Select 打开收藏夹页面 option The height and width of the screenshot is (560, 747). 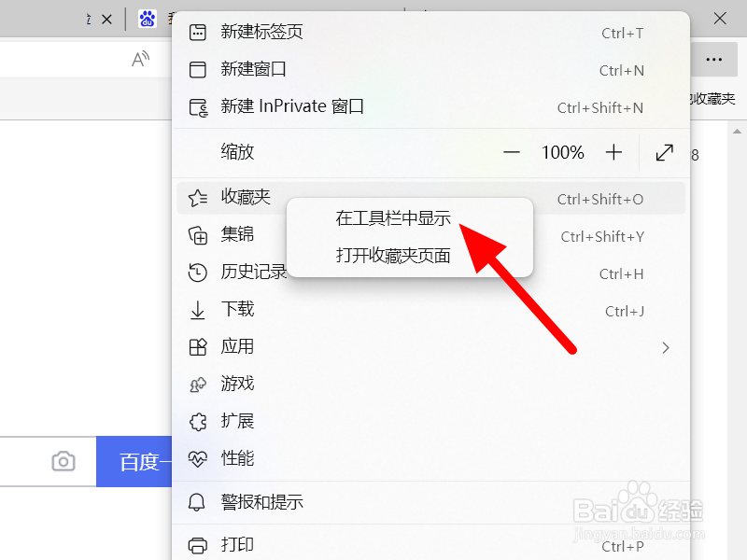pos(393,256)
